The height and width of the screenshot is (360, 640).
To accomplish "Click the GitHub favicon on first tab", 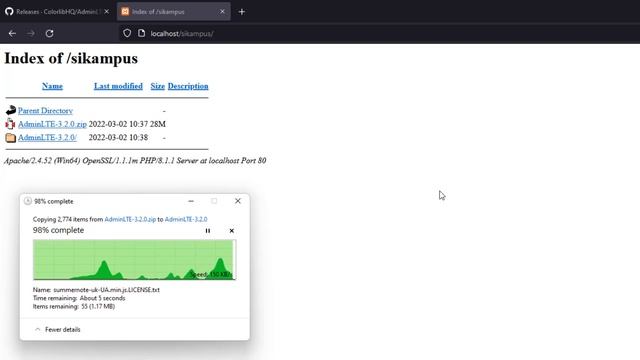I will point(9,11).
